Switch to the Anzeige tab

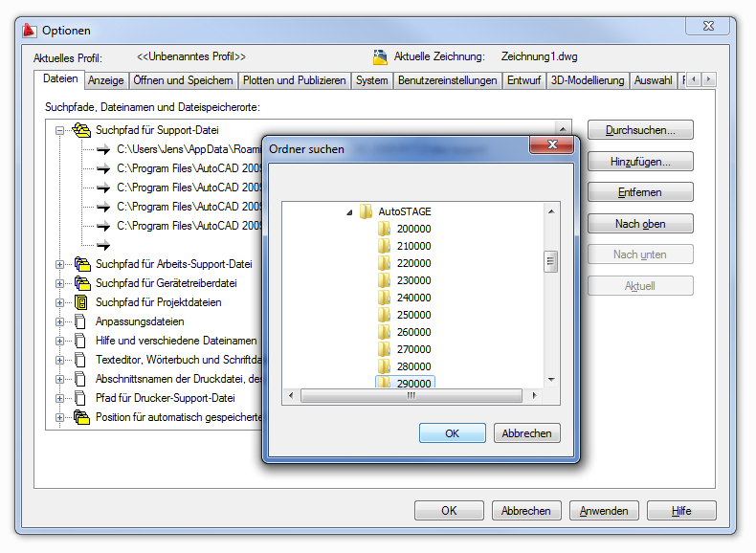pos(106,80)
